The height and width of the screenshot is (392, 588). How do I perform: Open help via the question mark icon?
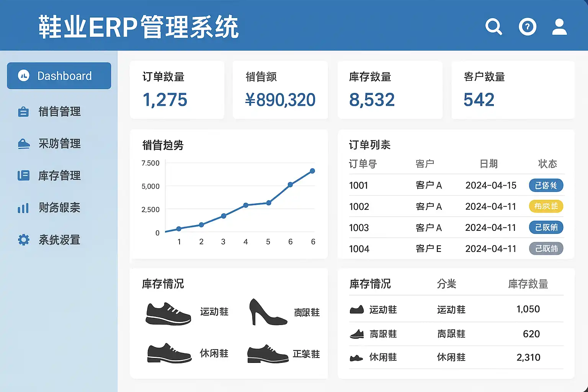[528, 27]
